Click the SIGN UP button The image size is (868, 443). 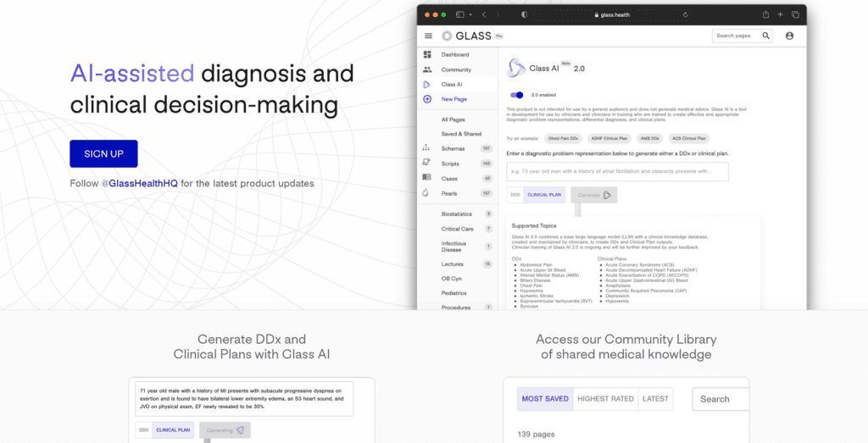pyautogui.click(x=103, y=154)
